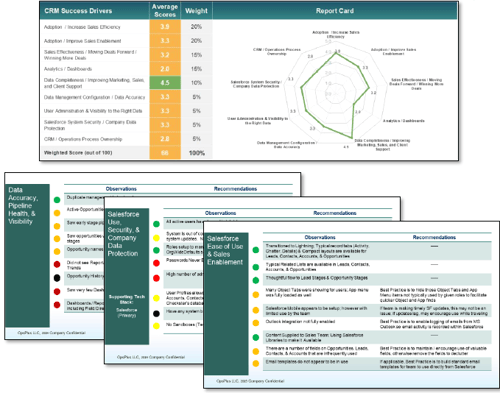This screenshot has height=393, width=500.
Task: Click the 'Adoption / Improve Sales Enablement' row label
Action: tap(82, 41)
